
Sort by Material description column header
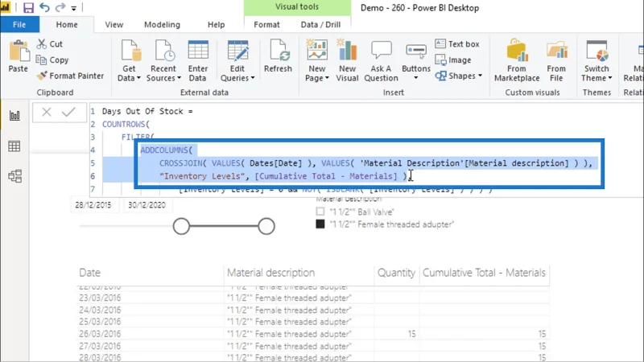[270, 273]
